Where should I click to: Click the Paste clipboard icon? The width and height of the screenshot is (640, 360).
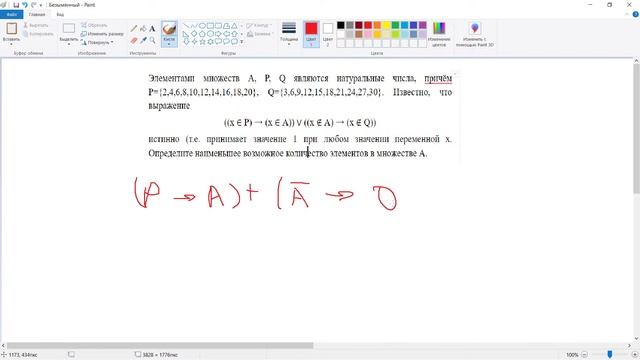(11, 28)
